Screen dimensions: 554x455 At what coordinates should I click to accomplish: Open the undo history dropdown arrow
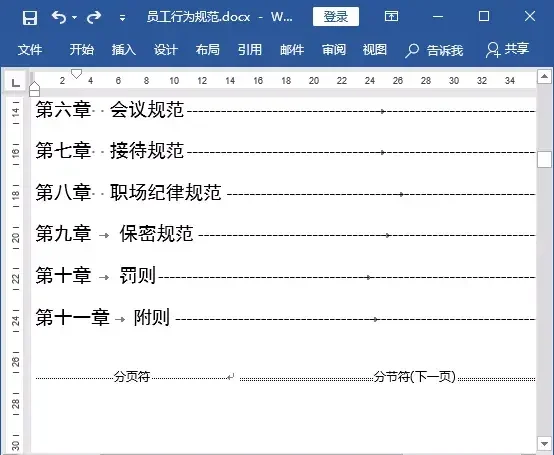(x=74, y=17)
